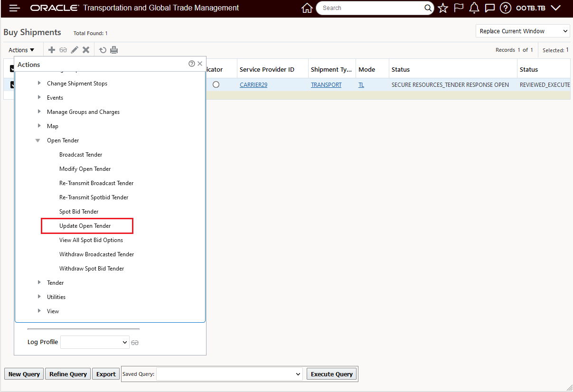
Task: Select Broadcast Tender action
Action: pos(81,155)
